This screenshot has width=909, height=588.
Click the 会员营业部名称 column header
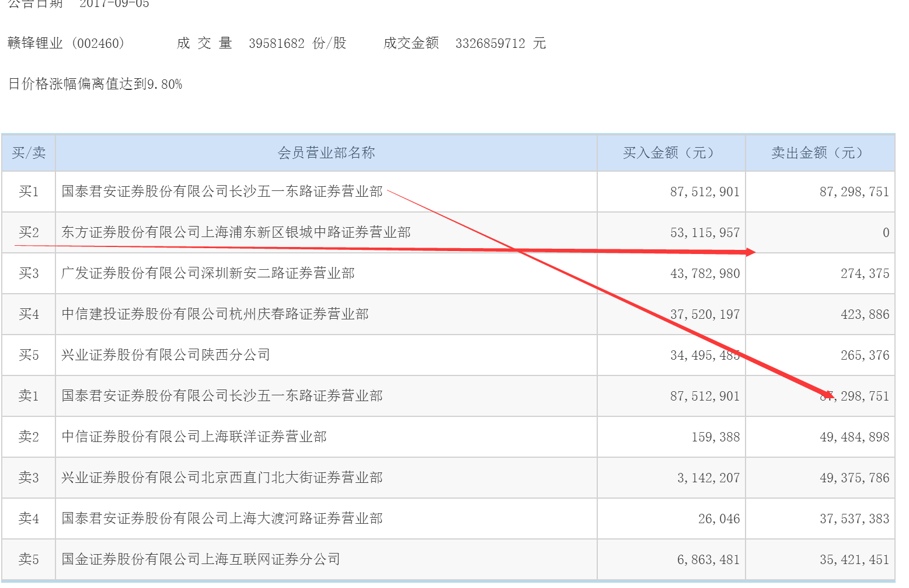pyautogui.click(x=326, y=153)
